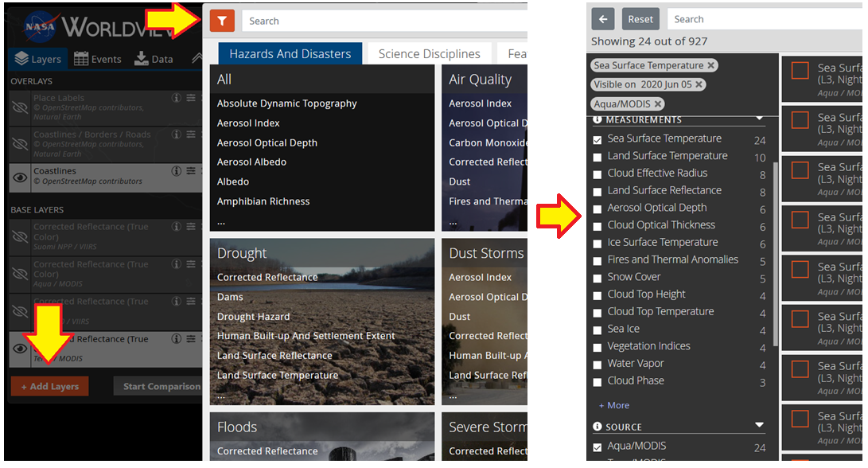Click the Reset filters button

(x=640, y=19)
